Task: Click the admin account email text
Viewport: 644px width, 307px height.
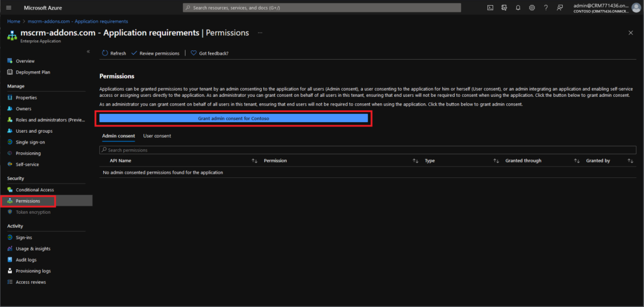Action: coord(602,5)
